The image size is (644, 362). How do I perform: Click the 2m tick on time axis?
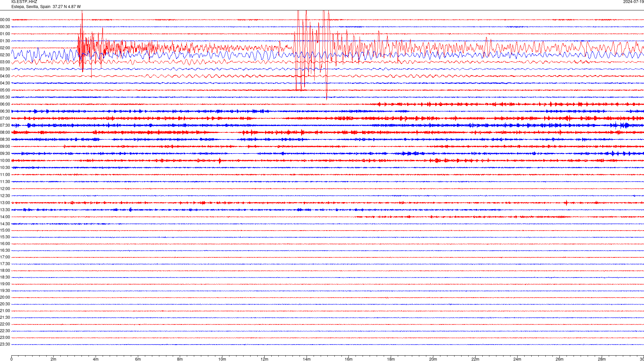click(x=53, y=359)
